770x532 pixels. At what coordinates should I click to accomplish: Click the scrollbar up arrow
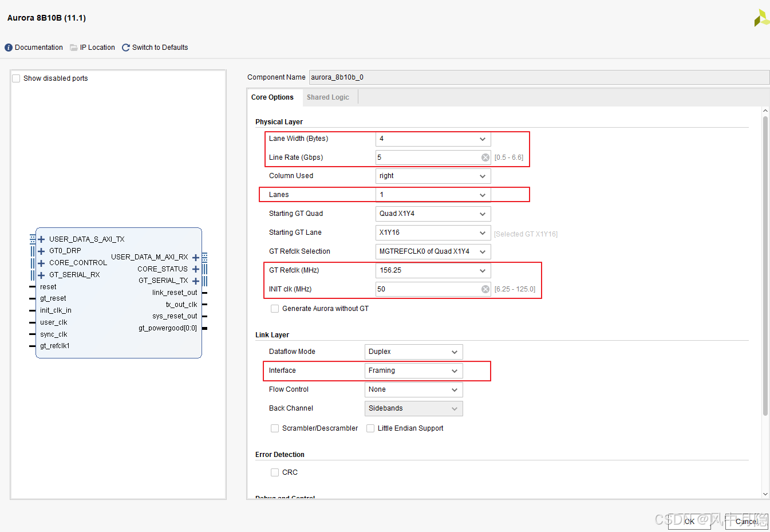tap(765, 111)
